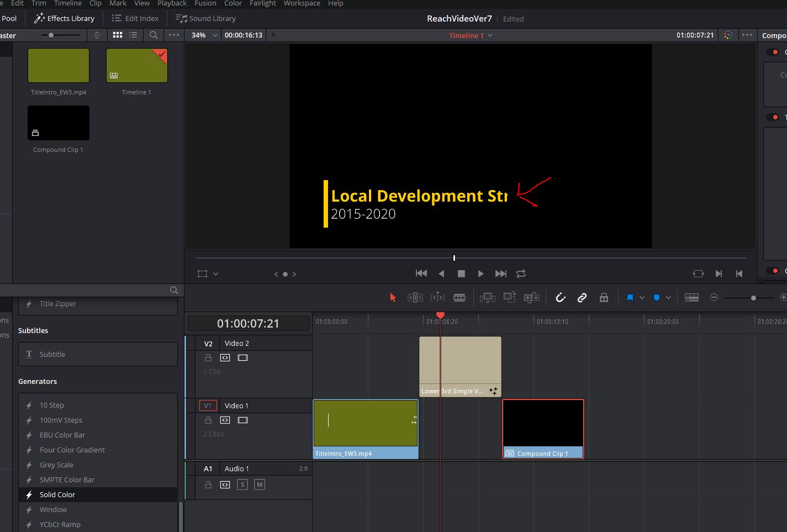This screenshot has height=532, width=787.
Task: Disable Video 1 track visibility
Action: (242, 420)
